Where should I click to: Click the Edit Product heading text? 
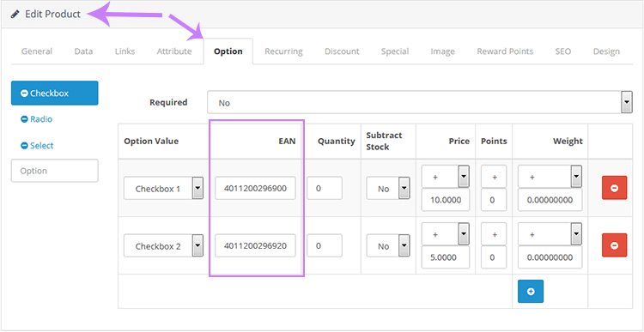click(52, 15)
